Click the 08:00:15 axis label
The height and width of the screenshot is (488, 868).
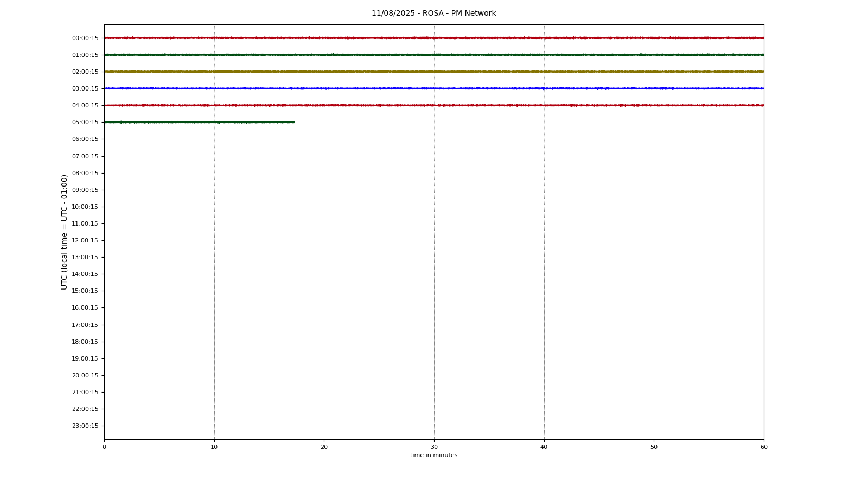(85, 173)
